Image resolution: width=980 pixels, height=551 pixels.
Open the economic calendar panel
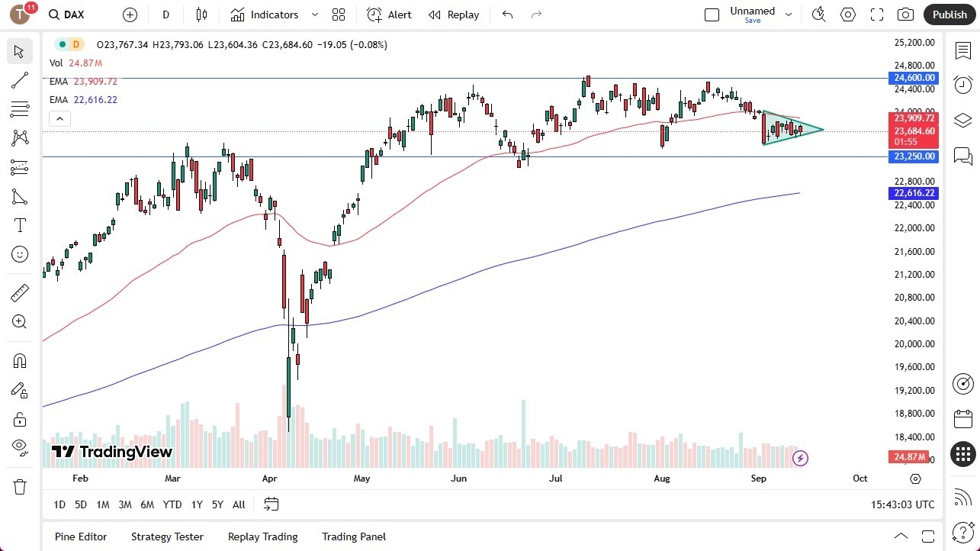point(962,418)
